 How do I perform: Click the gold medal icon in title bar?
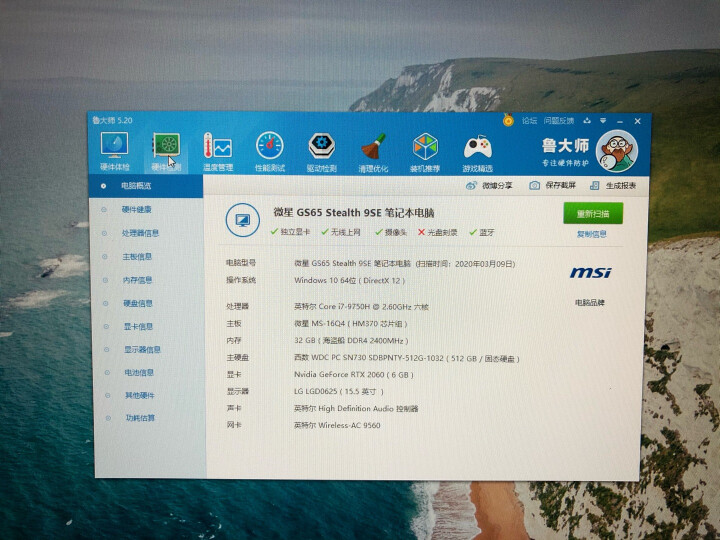click(508, 120)
